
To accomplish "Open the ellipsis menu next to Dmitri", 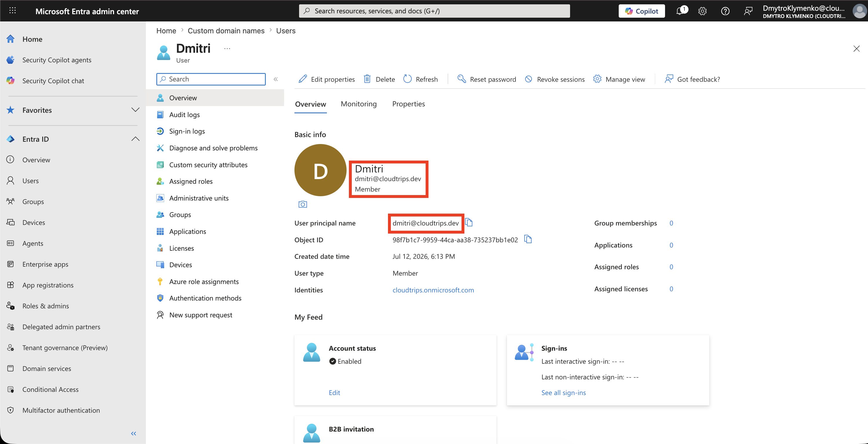I will click(227, 49).
